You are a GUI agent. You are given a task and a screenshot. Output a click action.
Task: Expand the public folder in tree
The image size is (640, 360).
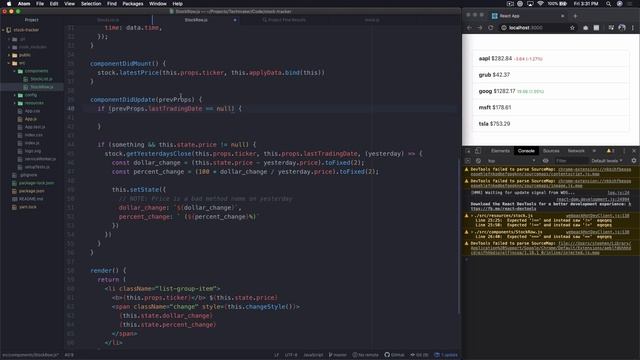pos(21,55)
